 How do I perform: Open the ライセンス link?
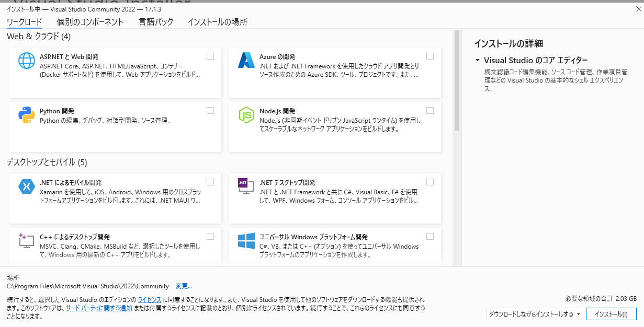pyautogui.click(x=149, y=300)
